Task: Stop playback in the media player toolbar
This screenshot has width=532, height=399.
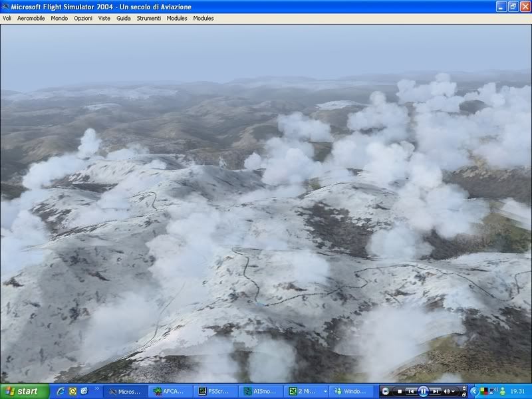Action: coord(400,392)
